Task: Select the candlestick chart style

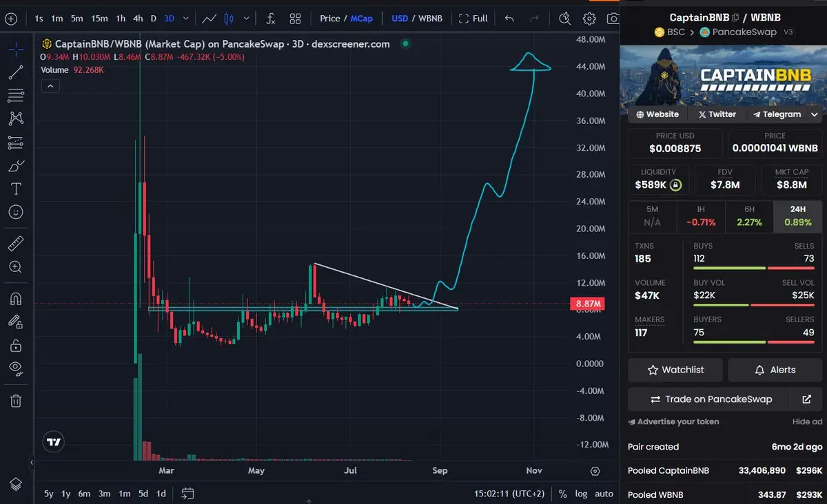Action: [229, 19]
